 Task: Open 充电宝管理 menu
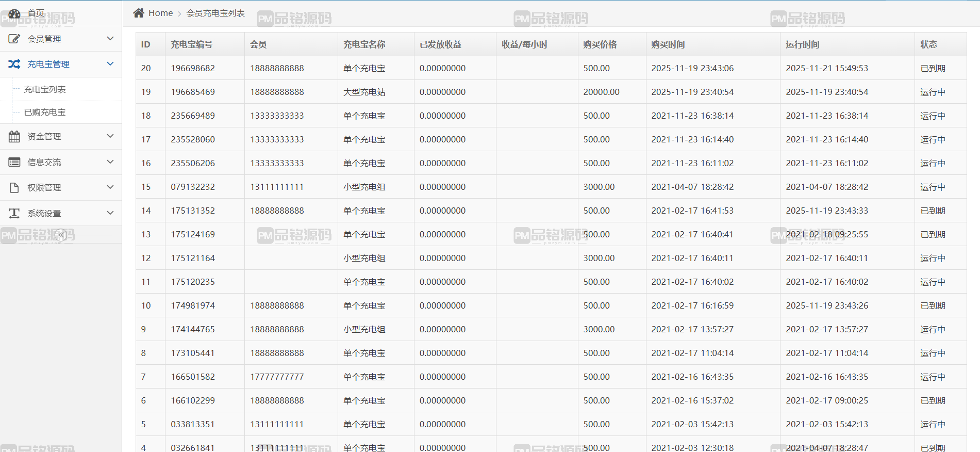click(x=61, y=64)
